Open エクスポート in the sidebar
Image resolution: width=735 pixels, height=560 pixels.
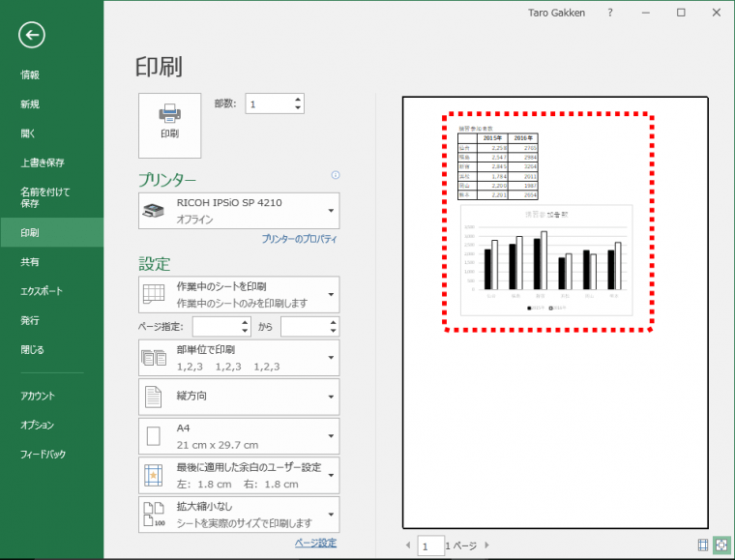(x=42, y=291)
